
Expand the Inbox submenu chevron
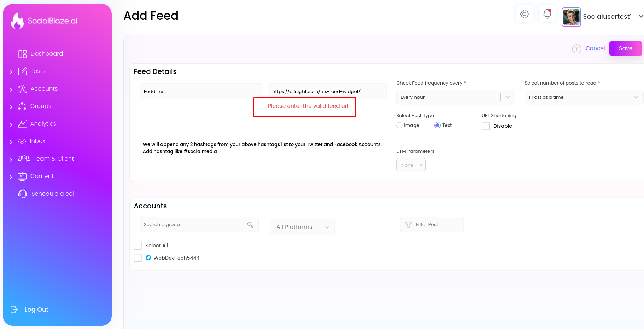coord(11,142)
